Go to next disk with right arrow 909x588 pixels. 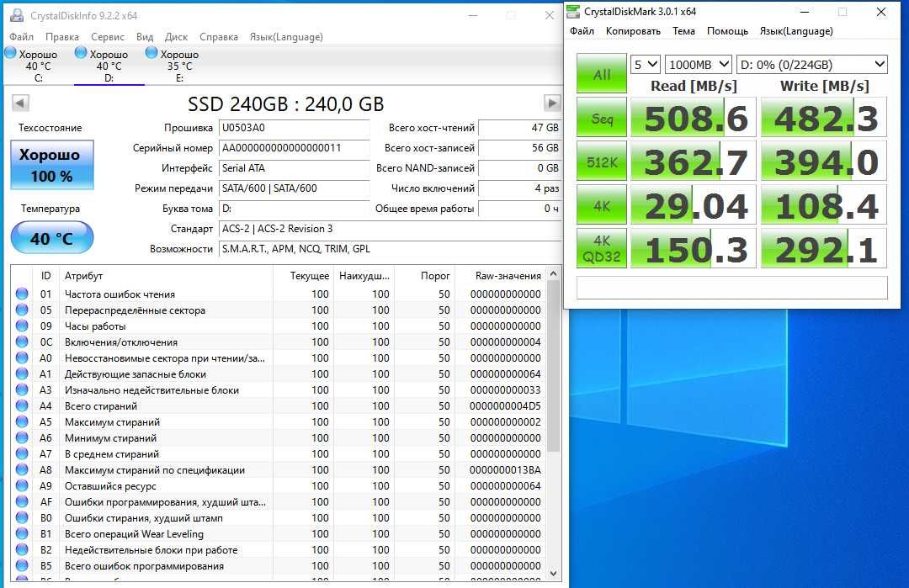[552, 103]
